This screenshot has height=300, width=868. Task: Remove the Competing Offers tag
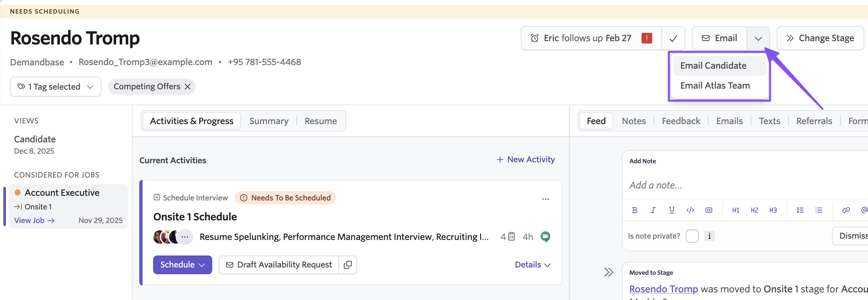188,87
